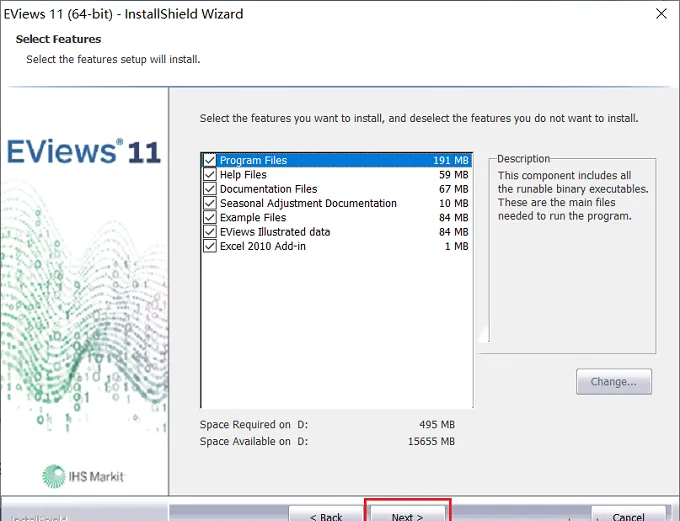Click the Space Available on D: label
The width and height of the screenshot is (680, 521).
254,441
